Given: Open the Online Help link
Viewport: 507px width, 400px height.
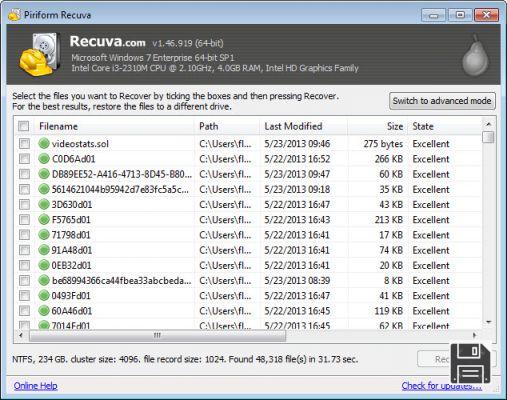Looking at the screenshot, I should [x=35, y=386].
